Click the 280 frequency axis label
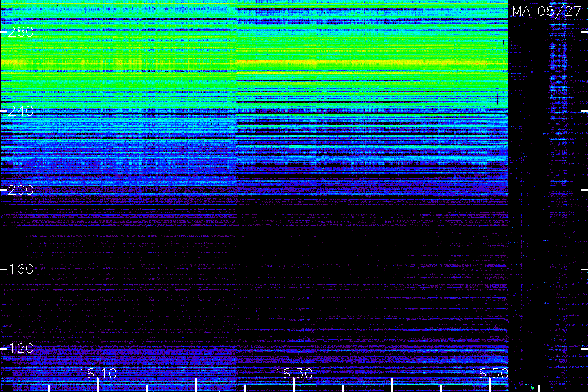The height and width of the screenshot is (392, 588). tap(21, 32)
